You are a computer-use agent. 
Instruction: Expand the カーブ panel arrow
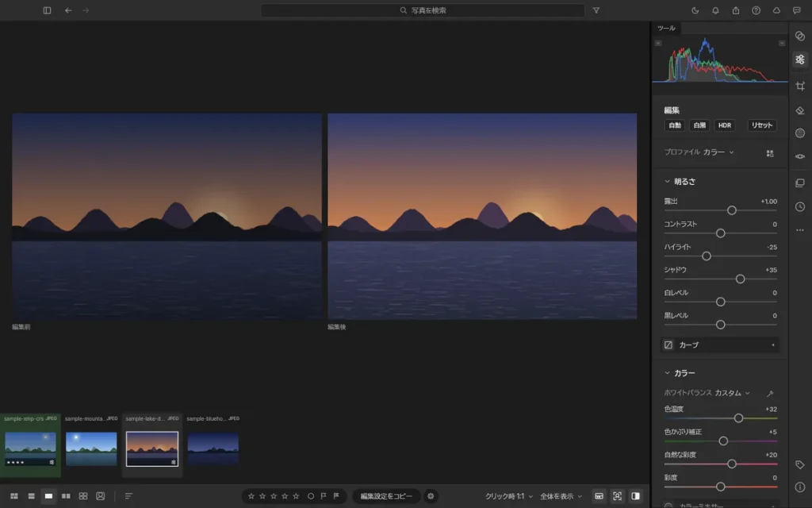pos(773,344)
